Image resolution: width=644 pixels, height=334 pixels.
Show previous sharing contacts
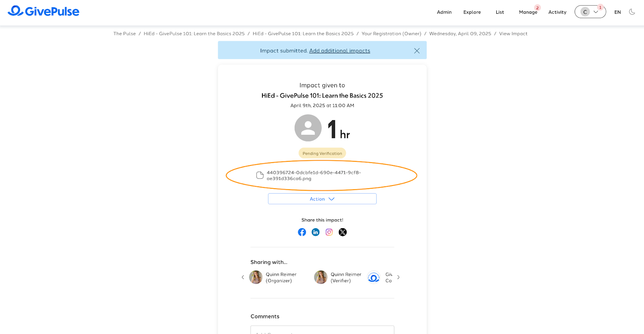coord(243,277)
